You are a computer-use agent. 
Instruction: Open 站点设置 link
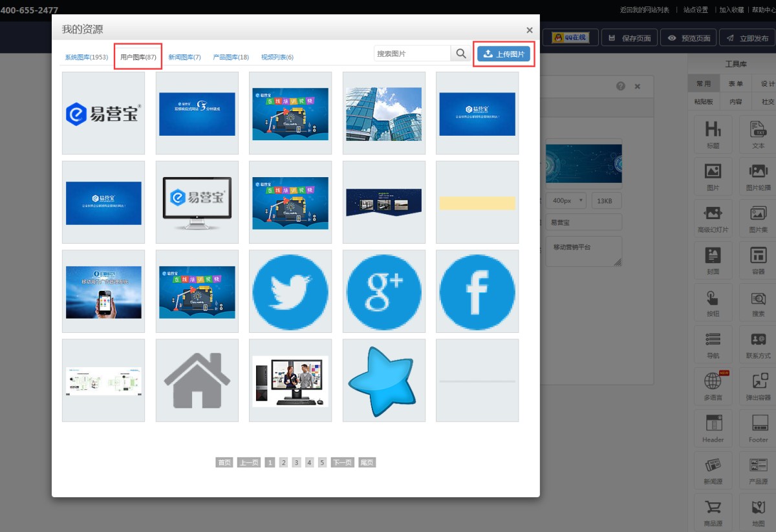click(x=696, y=10)
